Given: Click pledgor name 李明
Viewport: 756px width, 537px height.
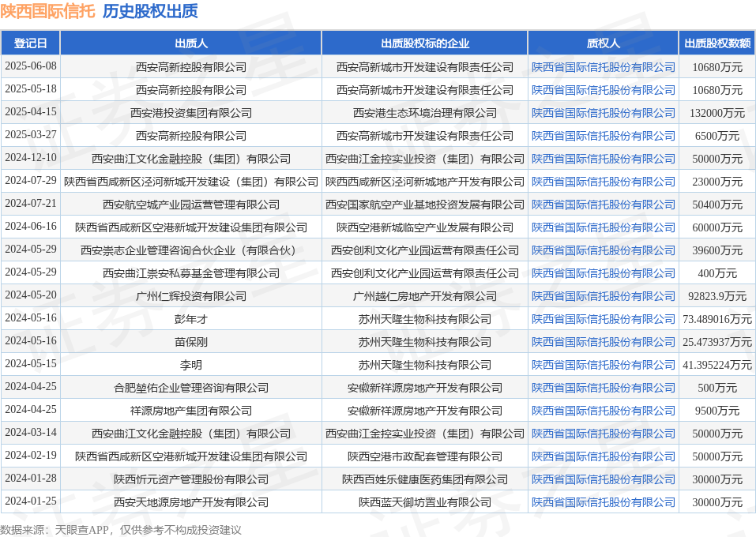Looking at the screenshot, I should point(191,365).
